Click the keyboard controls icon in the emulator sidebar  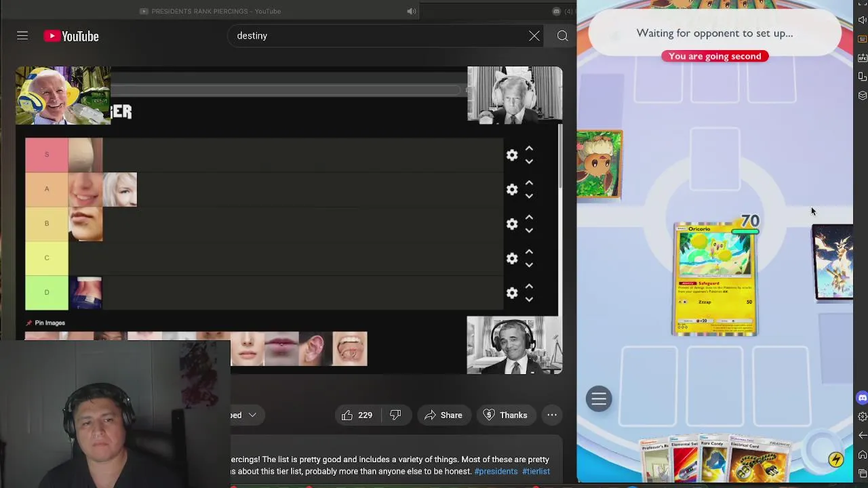coord(862,39)
